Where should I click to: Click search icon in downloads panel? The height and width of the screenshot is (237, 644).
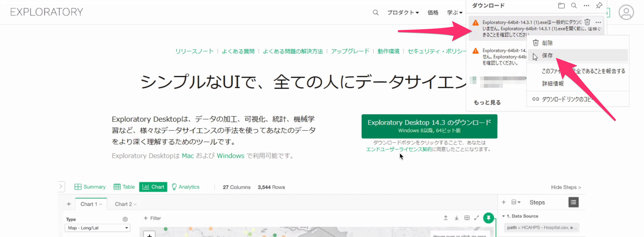pyautogui.click(x=574, y=5)
